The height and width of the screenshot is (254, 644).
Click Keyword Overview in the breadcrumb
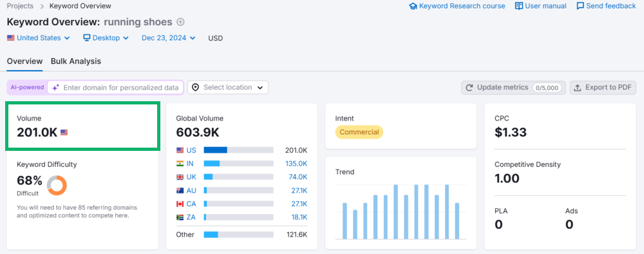coord(80,6)
